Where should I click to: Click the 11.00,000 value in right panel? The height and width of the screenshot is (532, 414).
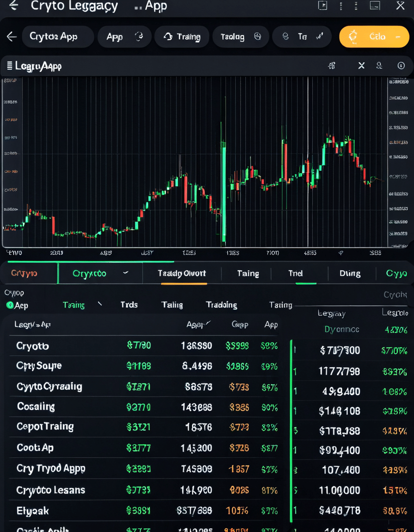(x=339, y=490)
